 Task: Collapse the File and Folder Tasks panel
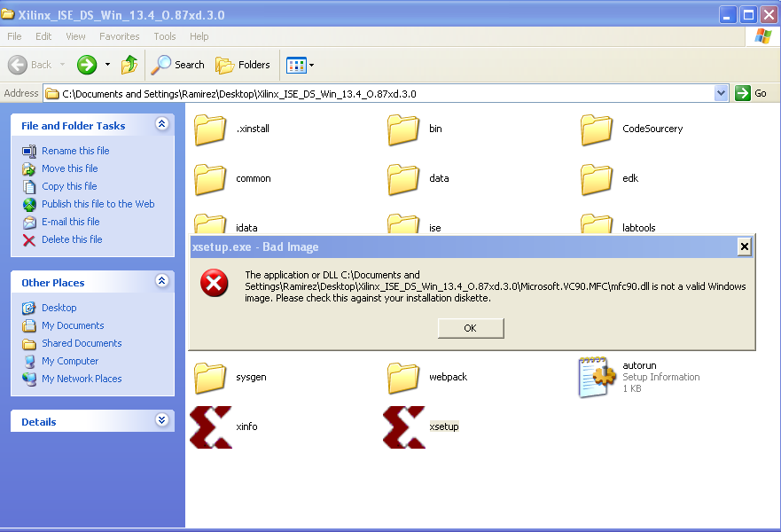click(161, 124)
